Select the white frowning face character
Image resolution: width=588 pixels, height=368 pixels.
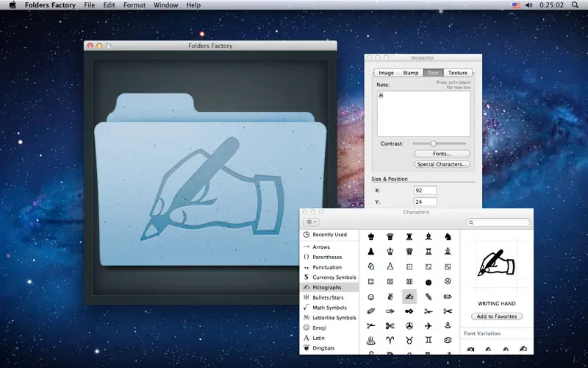pos(448,281)
